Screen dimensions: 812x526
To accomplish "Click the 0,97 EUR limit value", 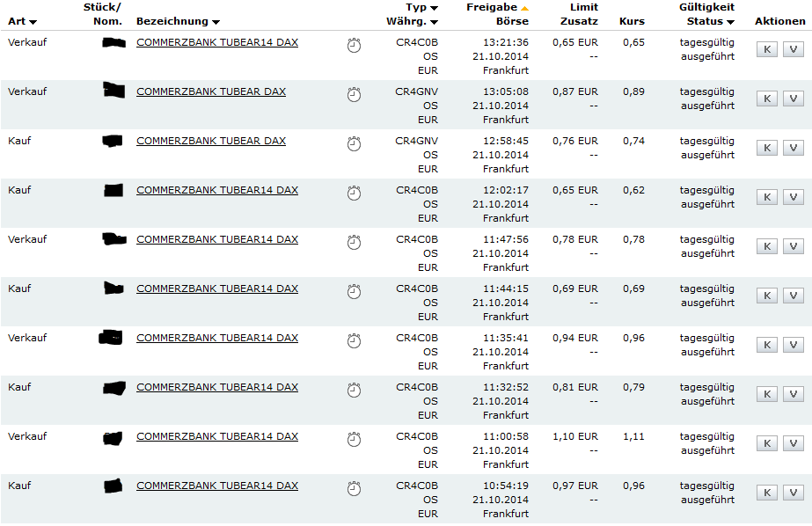I will [x=574, y=486].
